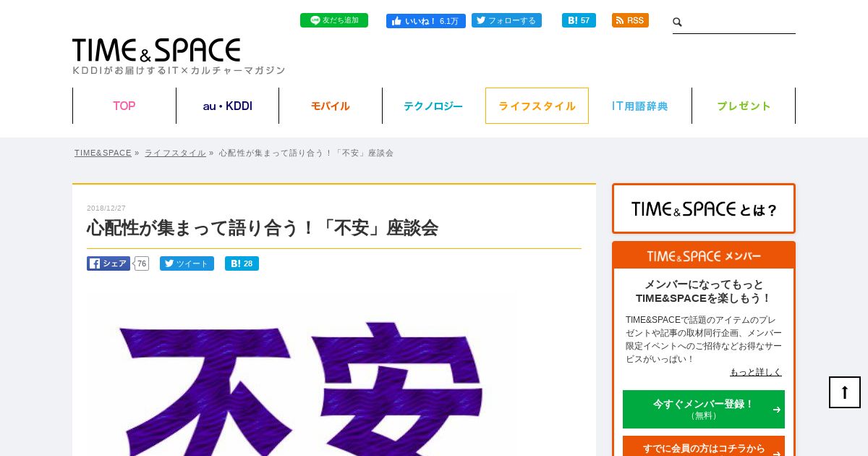
Task: Open the IT用語辞典 navigation tab
Action: pos(640,106)
